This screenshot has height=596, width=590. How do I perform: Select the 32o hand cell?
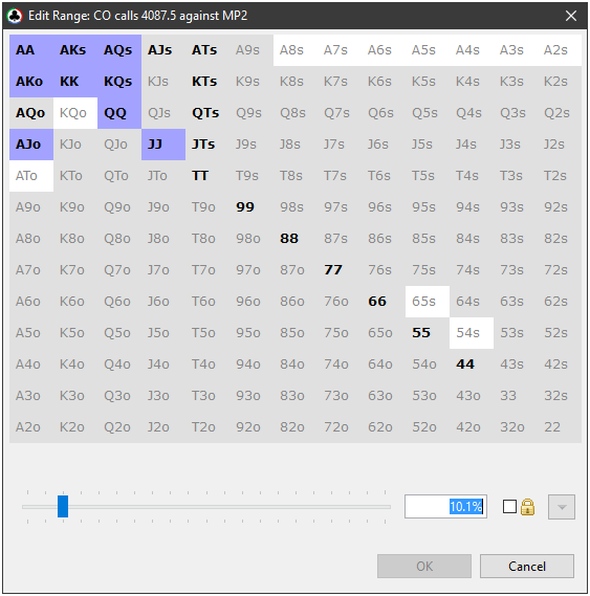515,427
